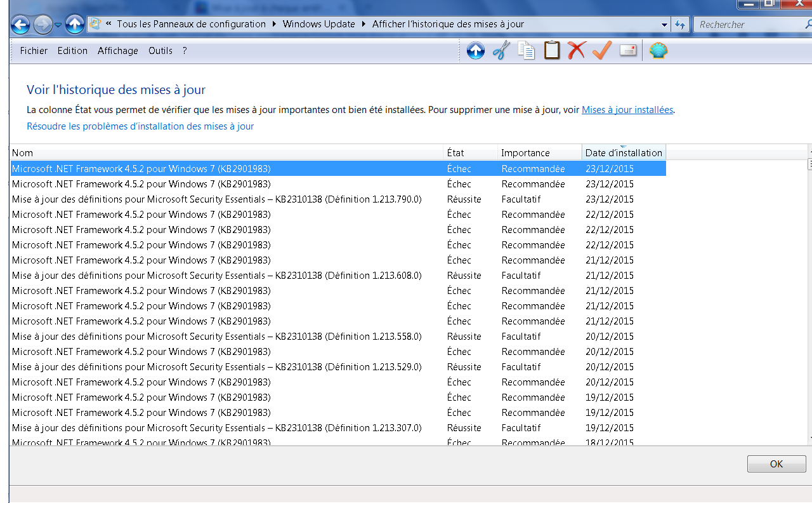Sort by the État column header
812x508 pixels.
click(471, 153)
